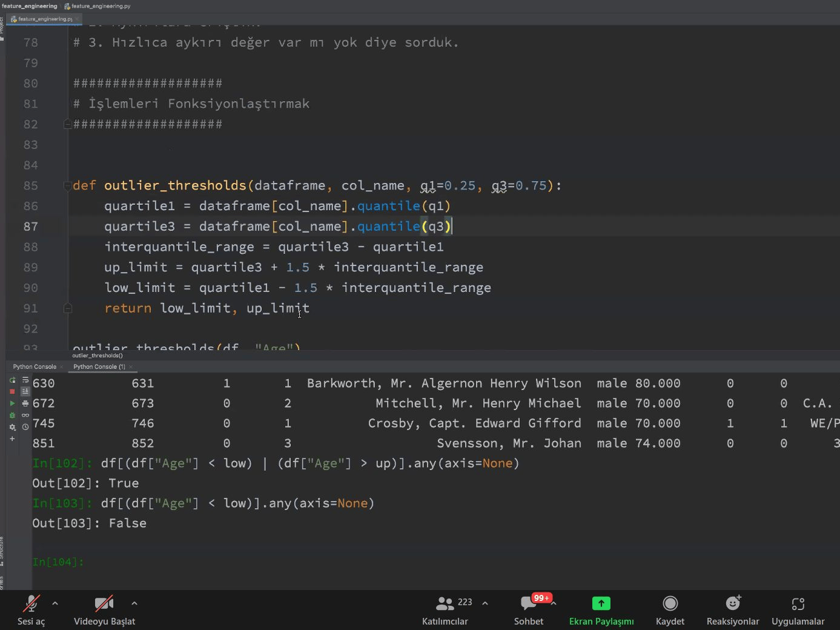
Task: Open the Katılımcılar participants panel
Action: coord(445,611)
